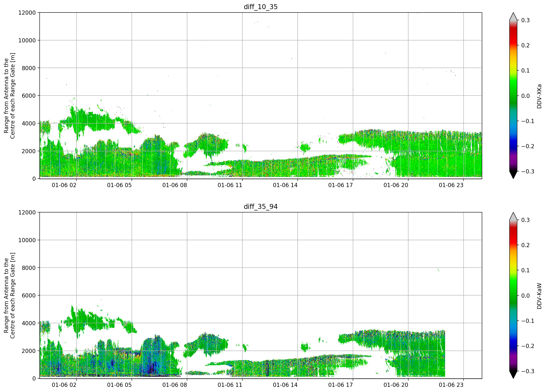Click the DDV-KaW colorbar label
546x392 pixels.
click(x=539, y=296)
